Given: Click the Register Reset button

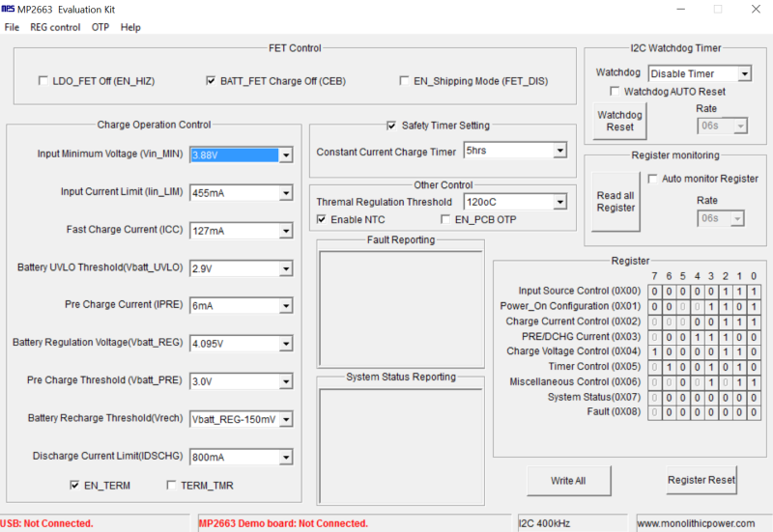Looking at the screenshot, I should point(701,480).
